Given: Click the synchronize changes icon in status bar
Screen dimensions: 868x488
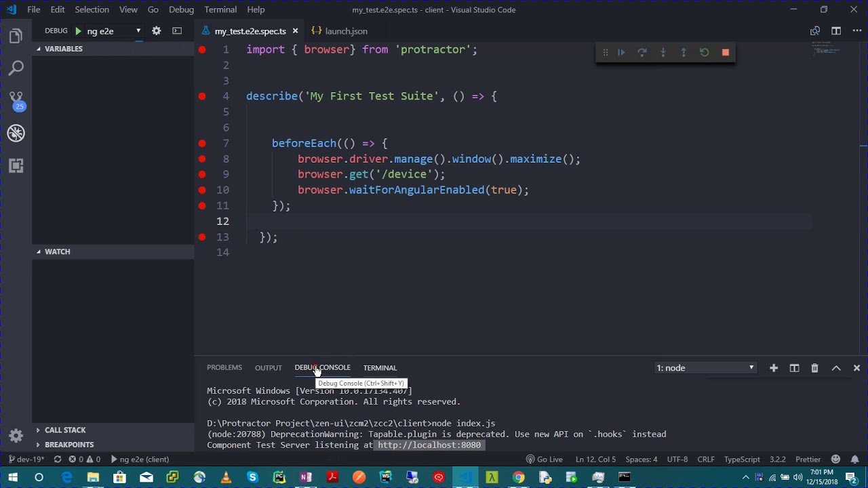Looking at the screenshot, I should [58, 460].
